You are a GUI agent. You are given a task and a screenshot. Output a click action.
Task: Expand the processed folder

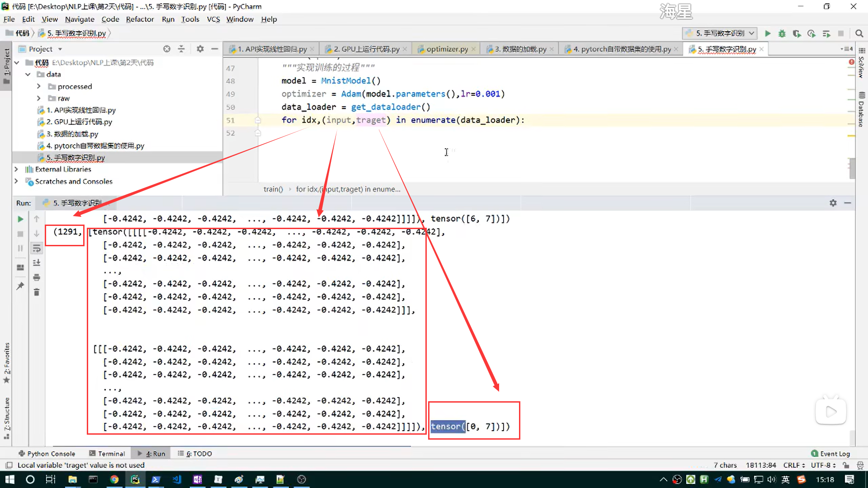38,86
